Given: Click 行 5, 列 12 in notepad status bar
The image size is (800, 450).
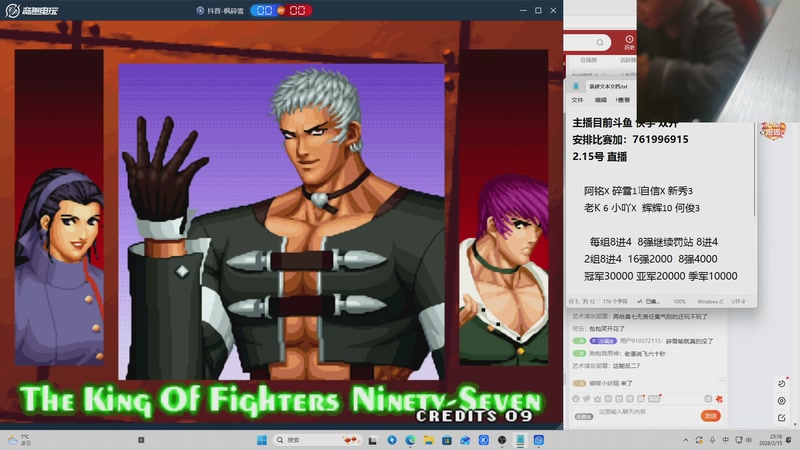Looking at the screenshot, I should [582, 302].
